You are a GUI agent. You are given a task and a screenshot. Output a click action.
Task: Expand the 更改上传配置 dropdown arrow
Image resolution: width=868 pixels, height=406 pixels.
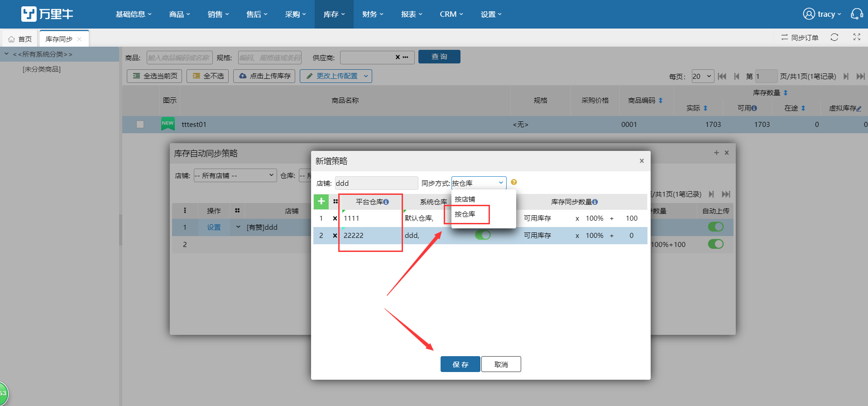click(x=366, y=76)
